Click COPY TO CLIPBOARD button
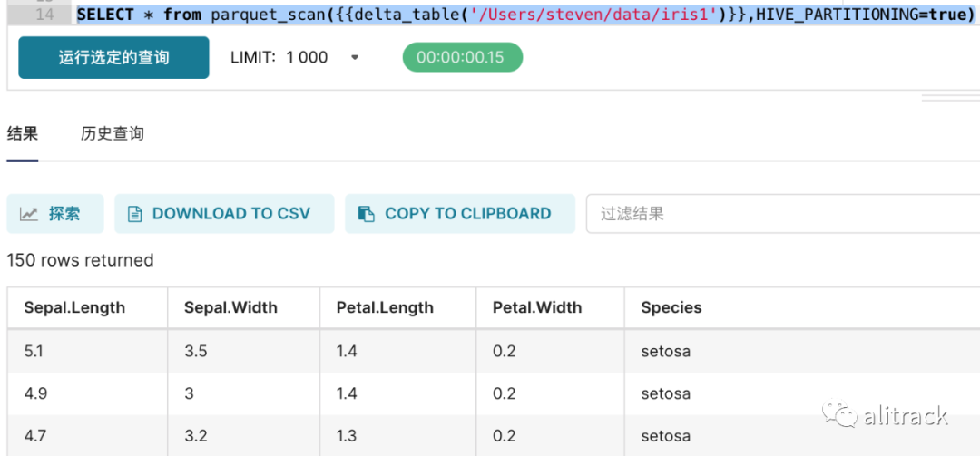 tap(460, 214)
